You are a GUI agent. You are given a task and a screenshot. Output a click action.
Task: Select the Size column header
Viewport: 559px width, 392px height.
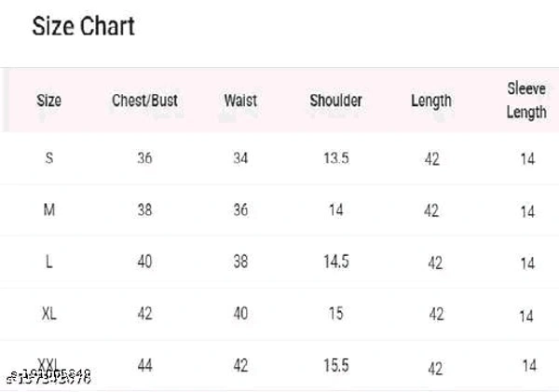(49, 101)
